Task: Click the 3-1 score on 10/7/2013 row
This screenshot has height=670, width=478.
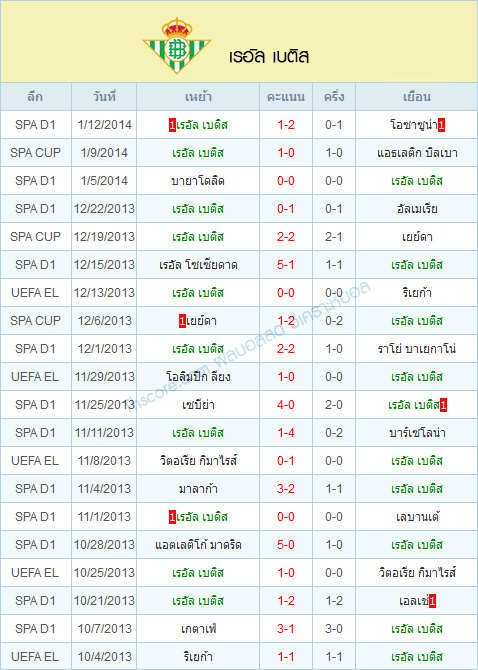Action: pyautogui.click(x=286, y=629)
